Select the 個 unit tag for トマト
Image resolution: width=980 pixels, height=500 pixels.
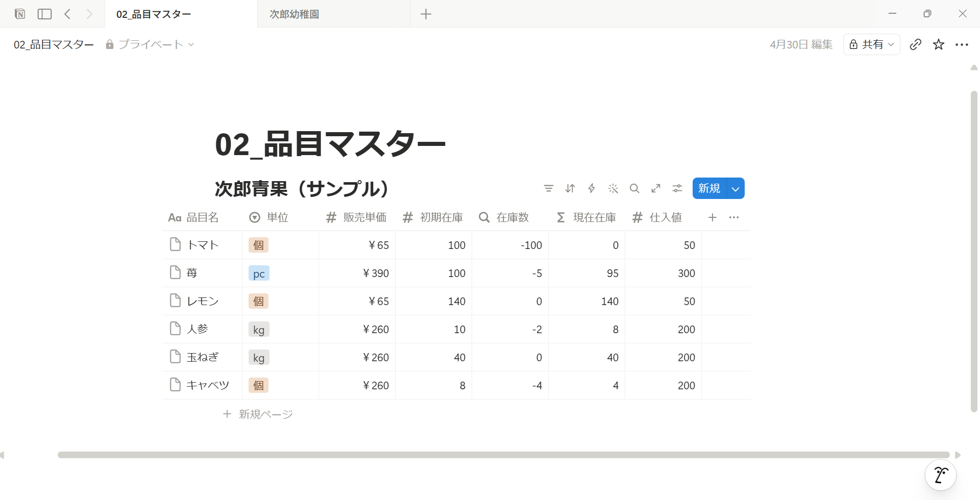pos(258,245)
